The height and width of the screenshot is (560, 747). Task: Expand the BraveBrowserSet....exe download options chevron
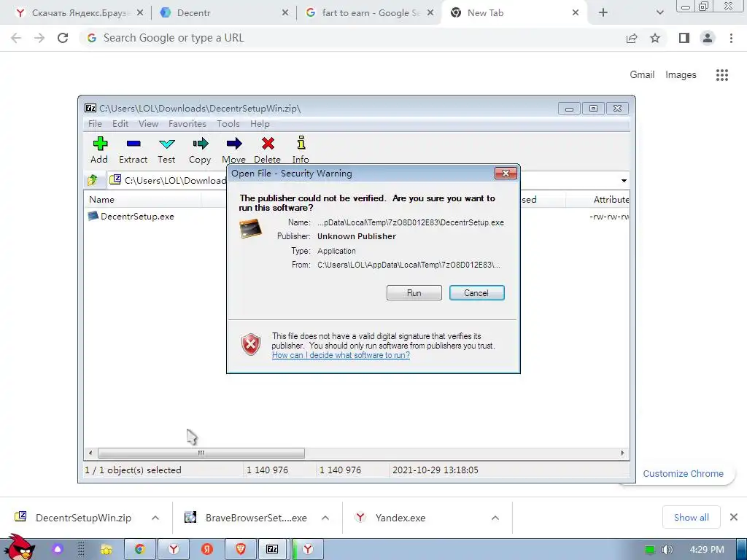coord(325,518)
